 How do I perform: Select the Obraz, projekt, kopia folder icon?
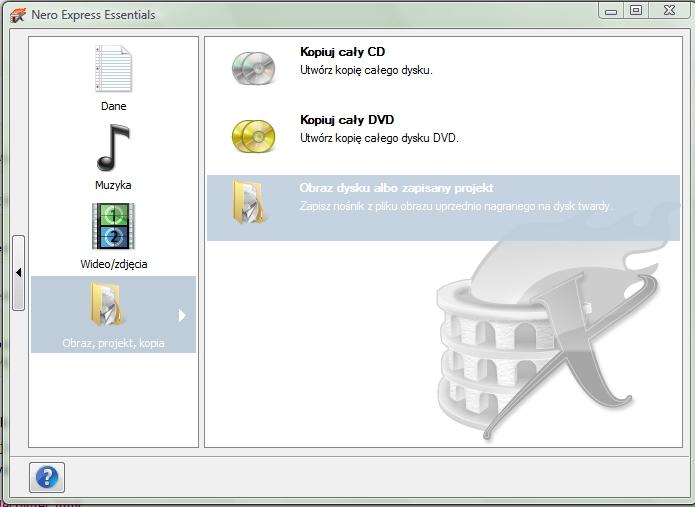(x=107, y=304)
